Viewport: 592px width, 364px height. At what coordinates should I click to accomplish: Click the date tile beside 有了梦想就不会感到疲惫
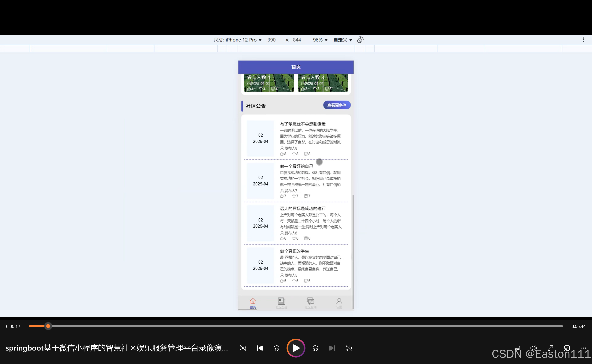[261, 138]
